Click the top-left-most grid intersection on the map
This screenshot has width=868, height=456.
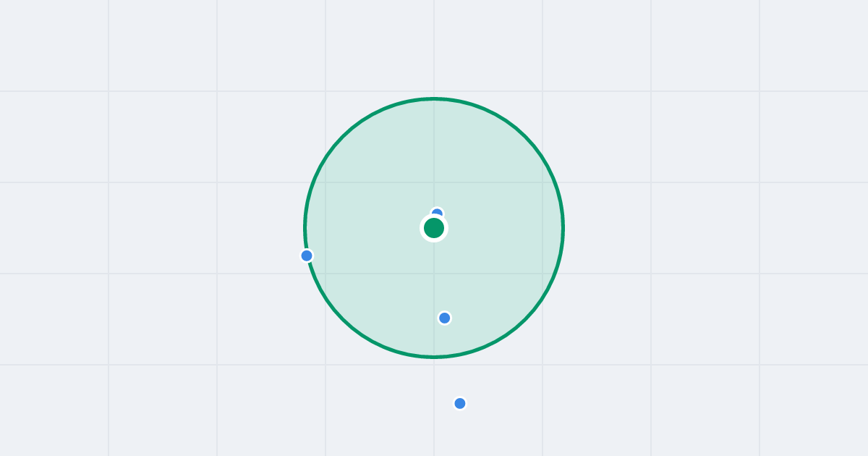pyautogui.click(x=109, y=91)
